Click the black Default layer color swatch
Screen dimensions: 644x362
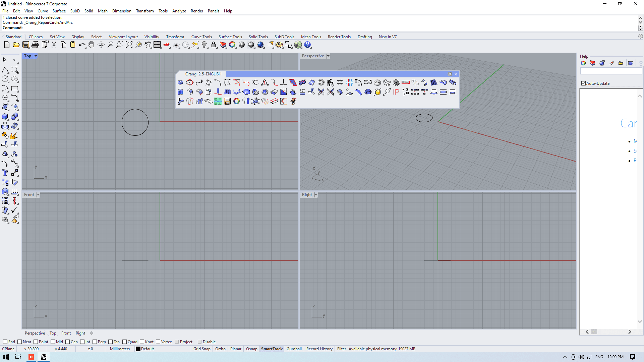[x=138, y=349]
